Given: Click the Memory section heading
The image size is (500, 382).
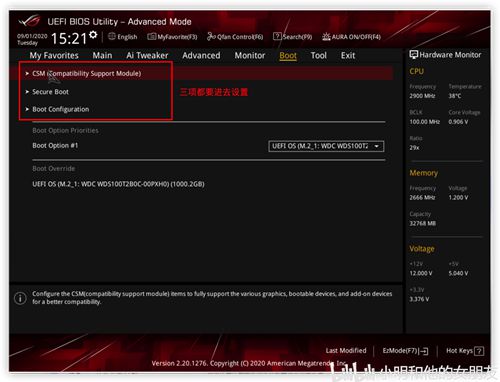Looking at the screenshot, I should [x=424, y=173].
